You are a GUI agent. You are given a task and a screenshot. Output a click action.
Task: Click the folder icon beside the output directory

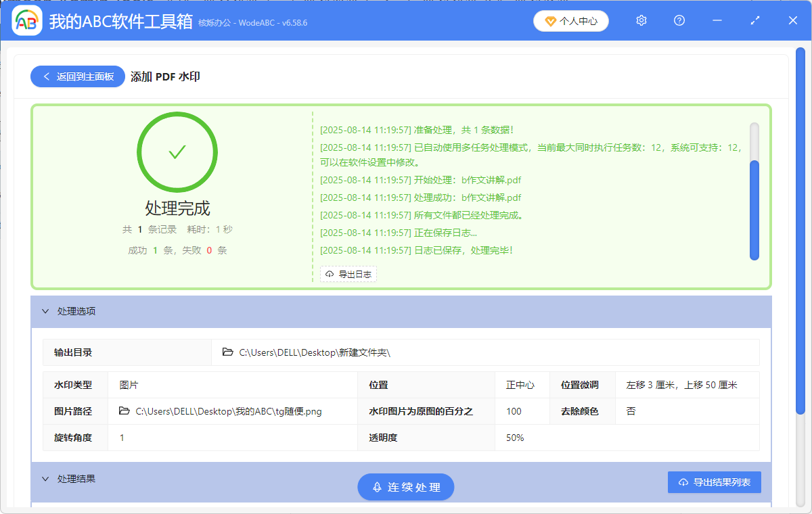(227, 352)
